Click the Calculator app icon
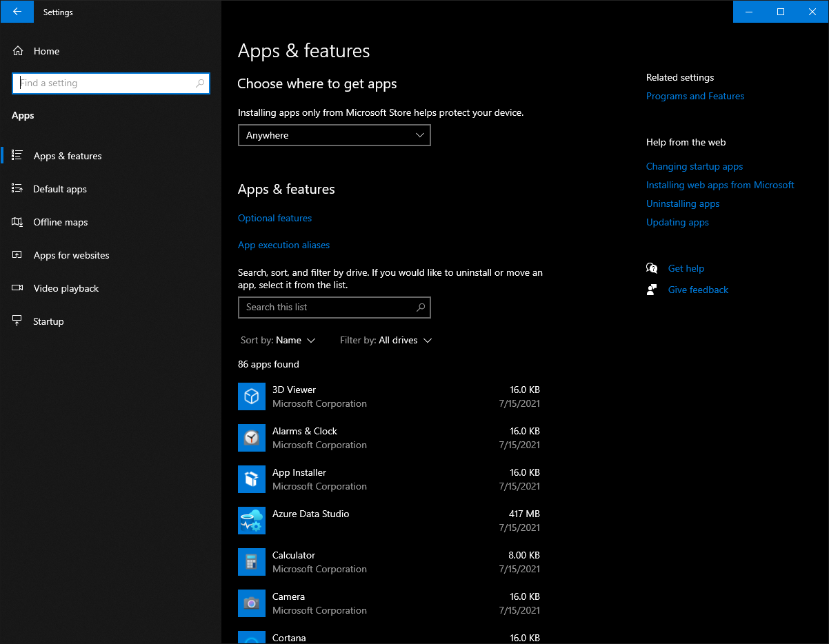 point(252,562)
